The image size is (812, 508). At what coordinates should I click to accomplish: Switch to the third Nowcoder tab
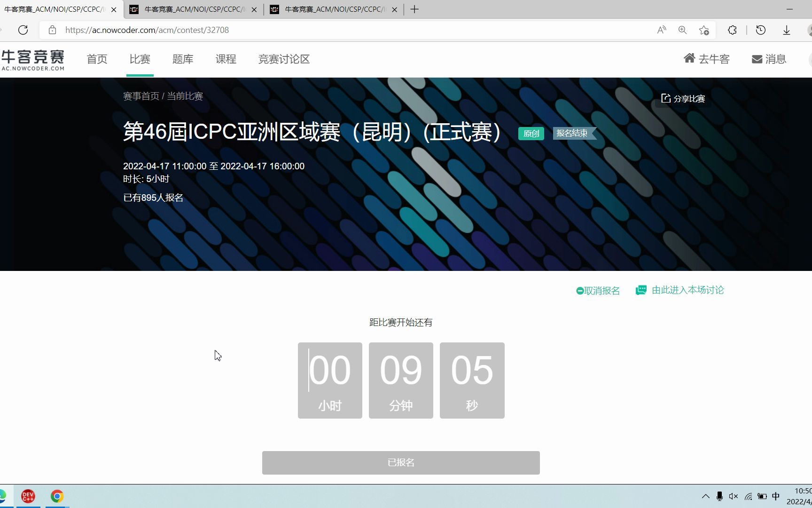(x=334, y=9)
